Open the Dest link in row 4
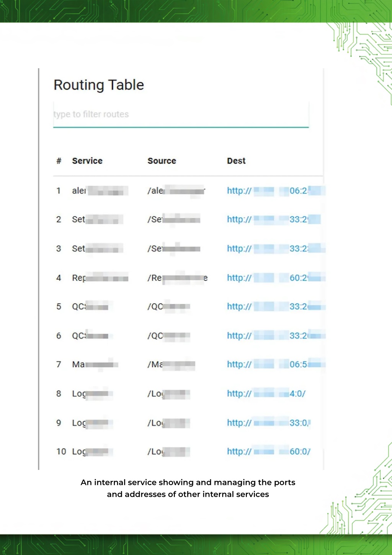 pos(276,277)
